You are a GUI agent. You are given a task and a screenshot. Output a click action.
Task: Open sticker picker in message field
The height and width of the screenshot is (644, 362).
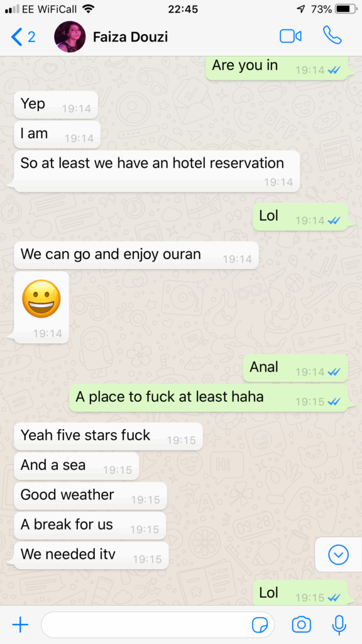click(x=260, y=625)
